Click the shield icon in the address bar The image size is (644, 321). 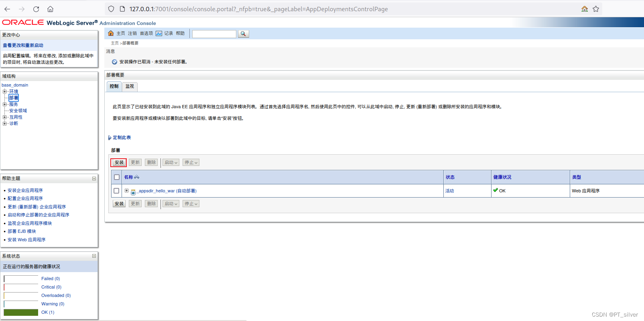[x=112, y=9]
